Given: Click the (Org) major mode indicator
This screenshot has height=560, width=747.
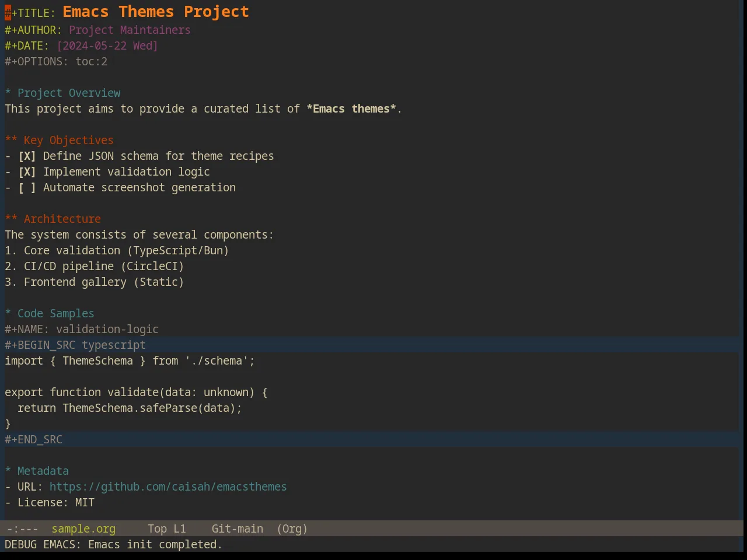Looking at the screenshot, I should click(x=292, y=529).
